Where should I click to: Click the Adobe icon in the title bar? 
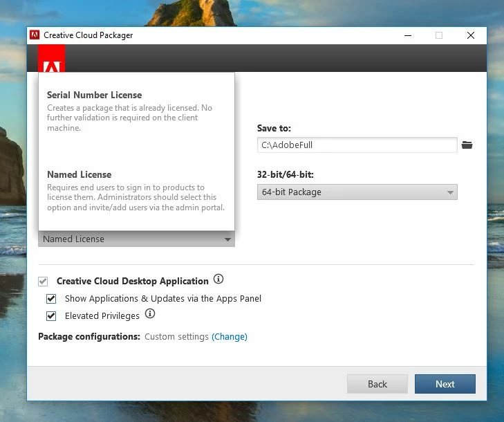pos(35,35)
